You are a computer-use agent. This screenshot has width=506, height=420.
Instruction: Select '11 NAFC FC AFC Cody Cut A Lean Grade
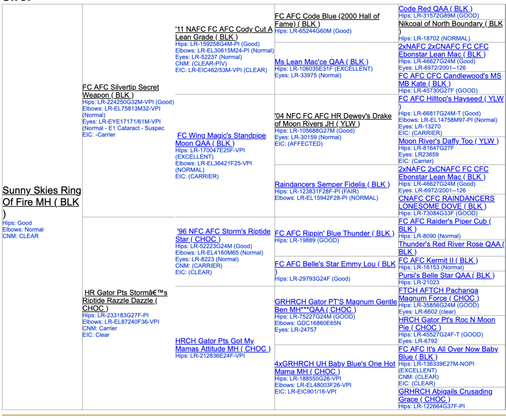(224, 30)
